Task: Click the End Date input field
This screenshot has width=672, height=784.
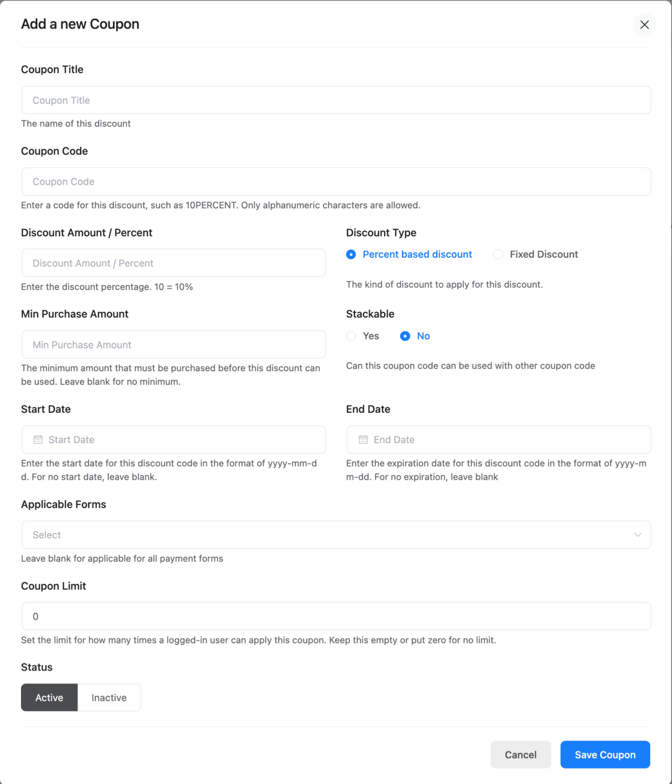Action: click(x=499, y=439)
